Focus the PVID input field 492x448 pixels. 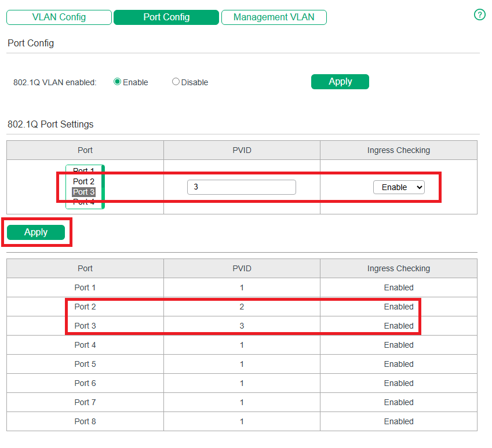click(242, 187)
